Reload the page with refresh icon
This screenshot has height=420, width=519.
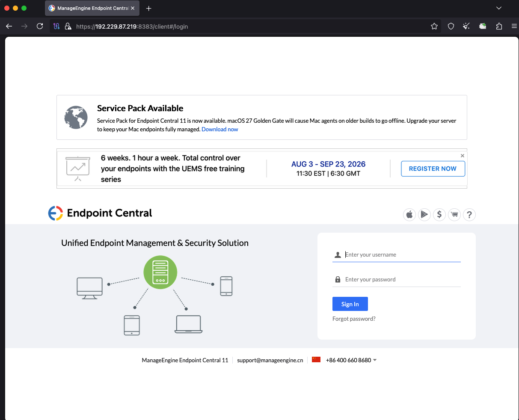click(40, 26)
